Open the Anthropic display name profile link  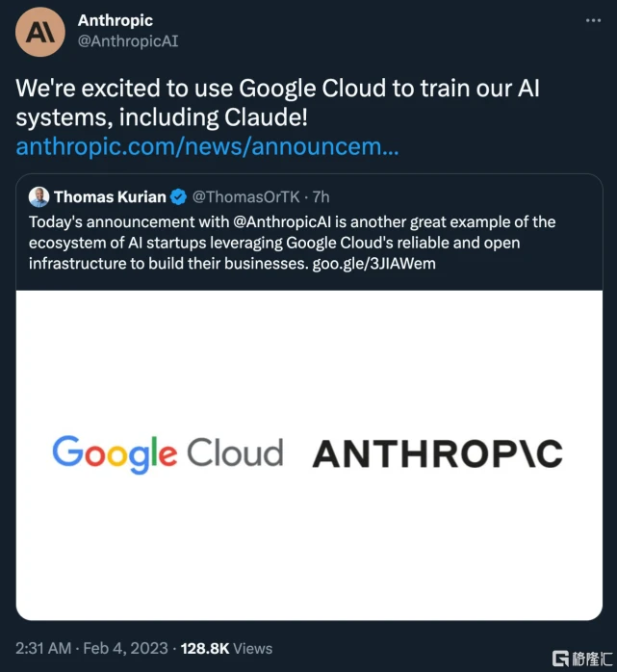[x=116, y=20]
